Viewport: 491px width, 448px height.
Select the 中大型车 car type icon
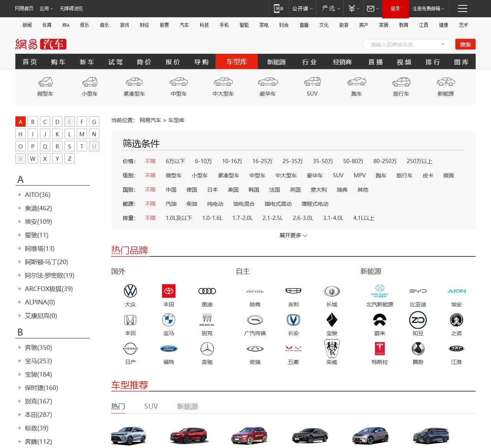(223, 82)
